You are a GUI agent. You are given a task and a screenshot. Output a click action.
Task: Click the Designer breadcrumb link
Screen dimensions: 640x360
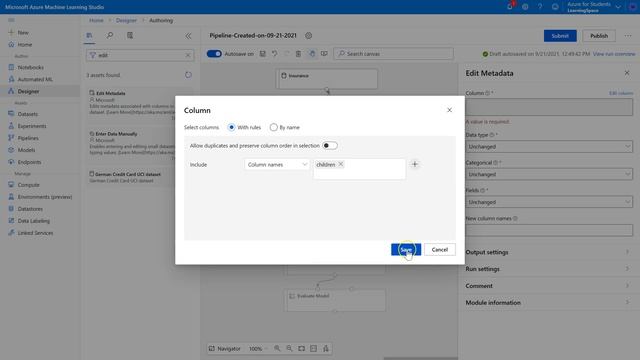[x=126, y=20]
